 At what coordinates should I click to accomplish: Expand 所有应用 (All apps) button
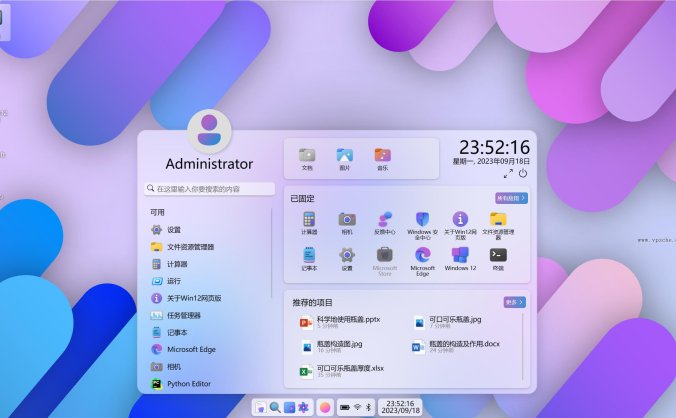(511, 198)
